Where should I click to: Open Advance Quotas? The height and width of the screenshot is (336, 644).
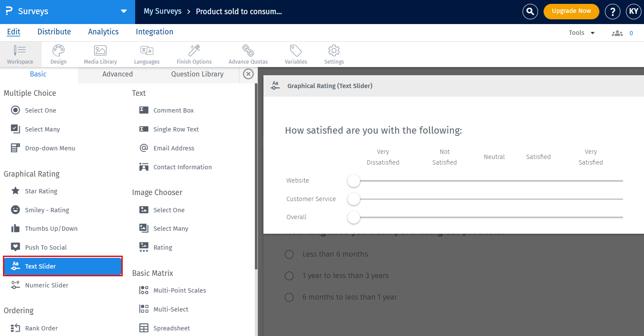coord(248,54)
